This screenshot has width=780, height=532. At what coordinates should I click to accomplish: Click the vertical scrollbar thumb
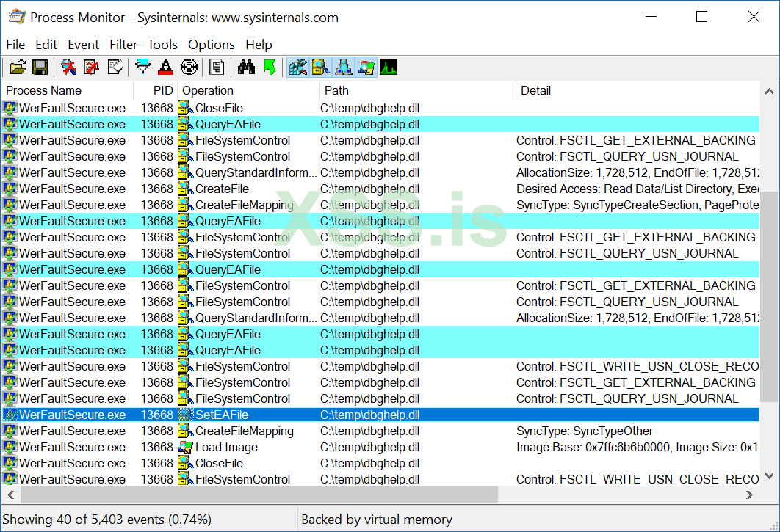(769, 297)
